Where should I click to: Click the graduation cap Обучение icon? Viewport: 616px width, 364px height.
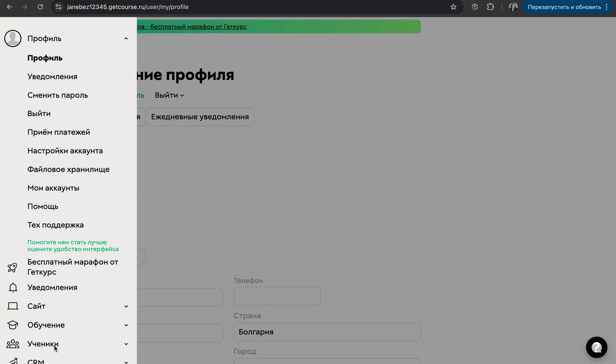tap(13, 325)
